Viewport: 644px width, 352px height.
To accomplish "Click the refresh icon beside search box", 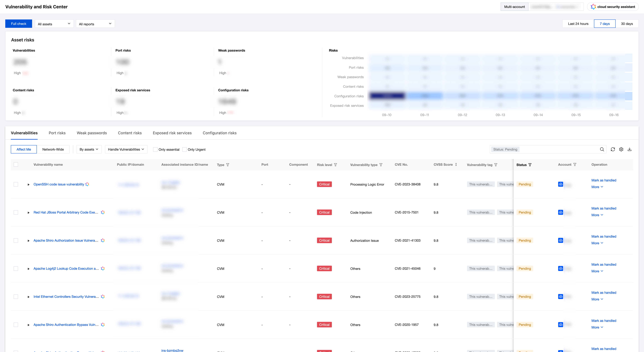I will pyautogui.click(x=613, y=149).
